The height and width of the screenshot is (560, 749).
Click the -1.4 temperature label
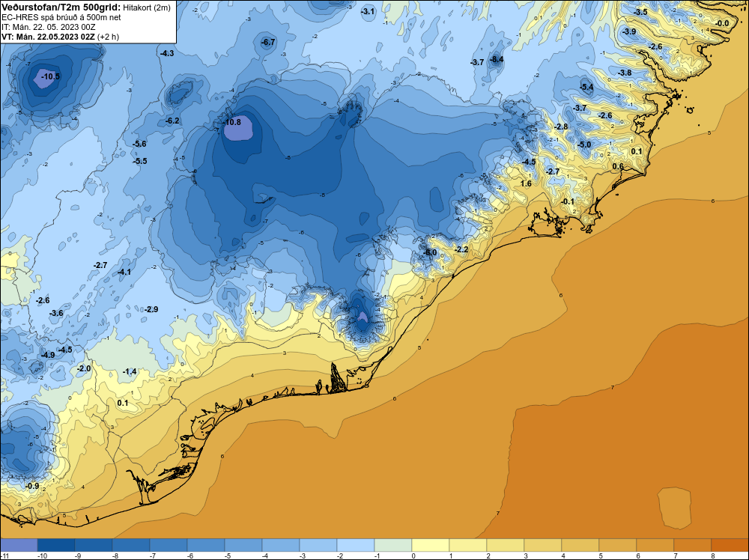tap(130, 372)
